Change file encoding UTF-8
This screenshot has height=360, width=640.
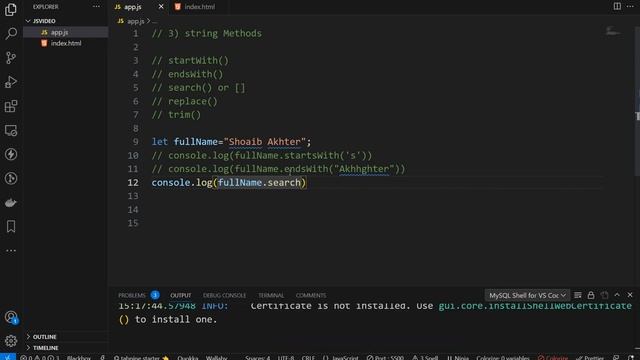(x=286, y=358)
